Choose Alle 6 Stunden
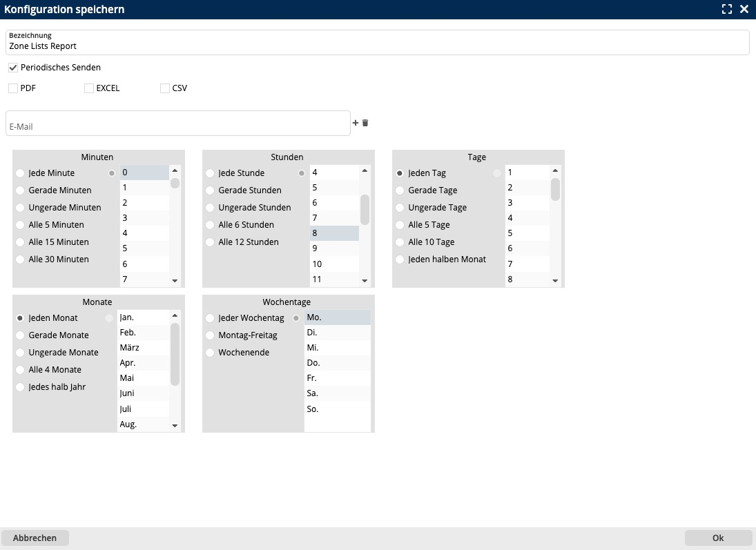 click(210, 225)
